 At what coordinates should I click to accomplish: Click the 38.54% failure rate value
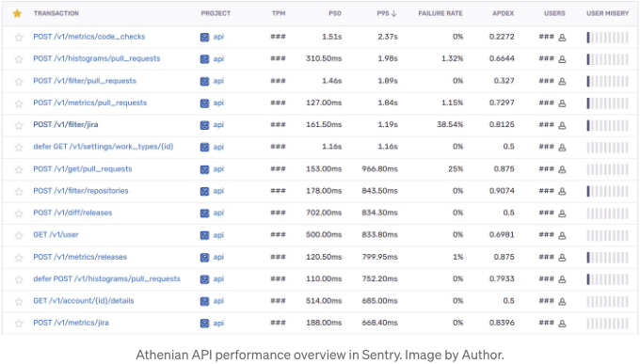450,124
